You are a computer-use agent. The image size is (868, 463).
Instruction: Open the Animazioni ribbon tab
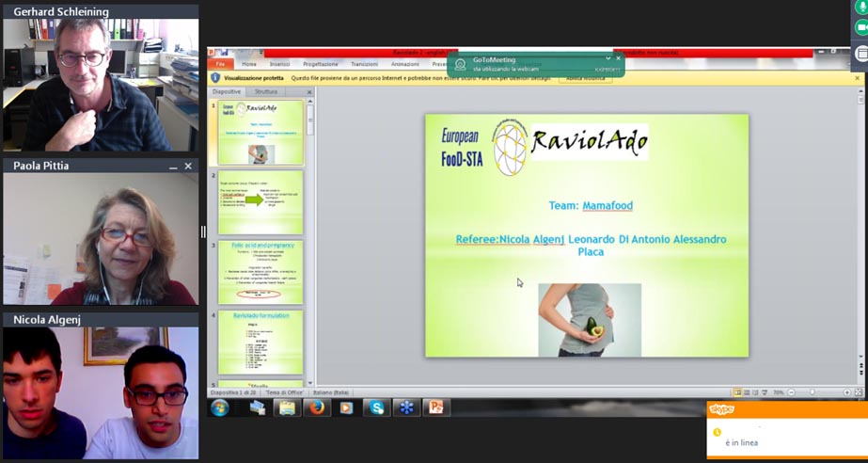coord(405,64)
